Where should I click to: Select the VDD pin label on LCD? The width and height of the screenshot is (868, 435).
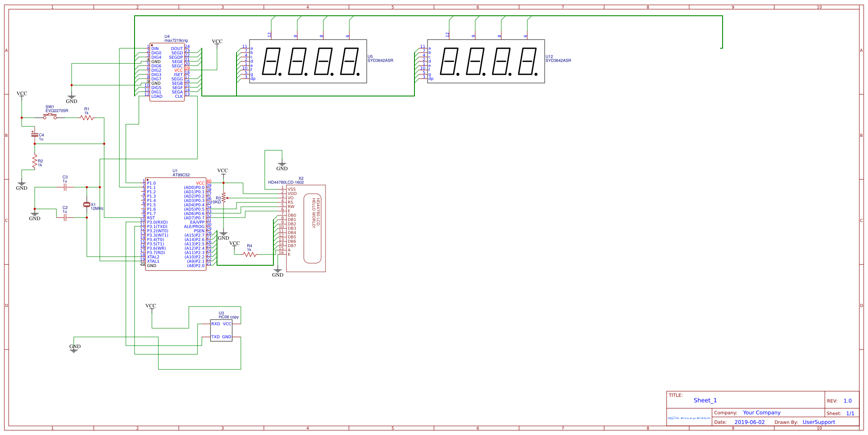pos(292,194)
